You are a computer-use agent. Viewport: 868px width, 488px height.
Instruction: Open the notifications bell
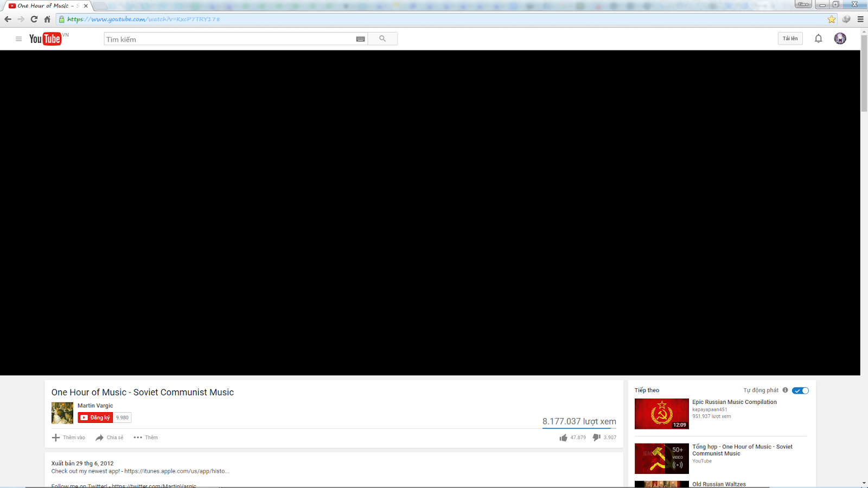(818, 38)
